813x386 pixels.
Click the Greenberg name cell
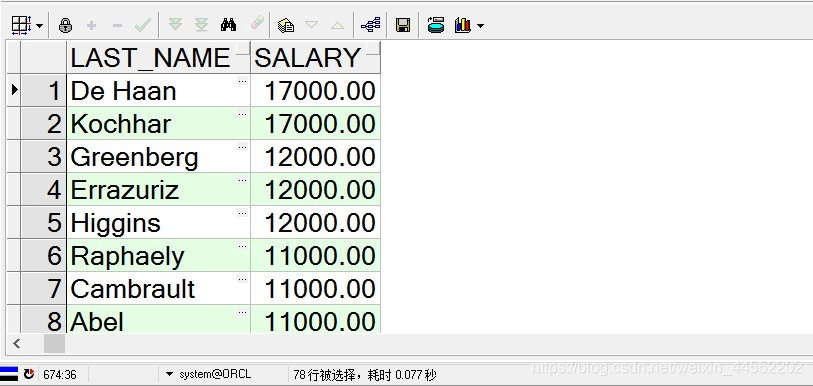click(x=158, y=157)
